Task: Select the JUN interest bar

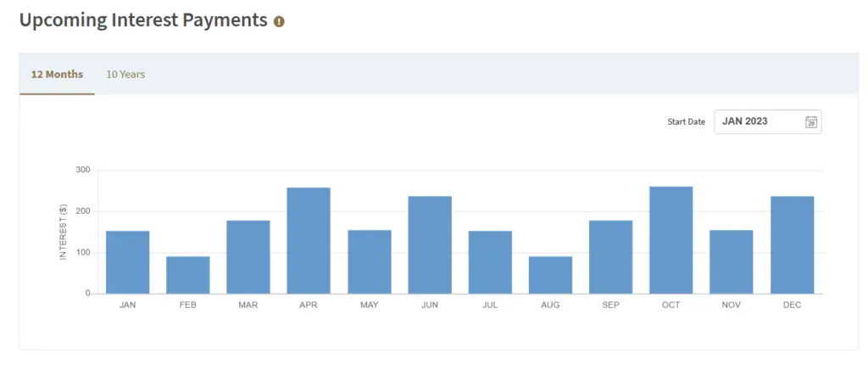Action: [430, 244]
